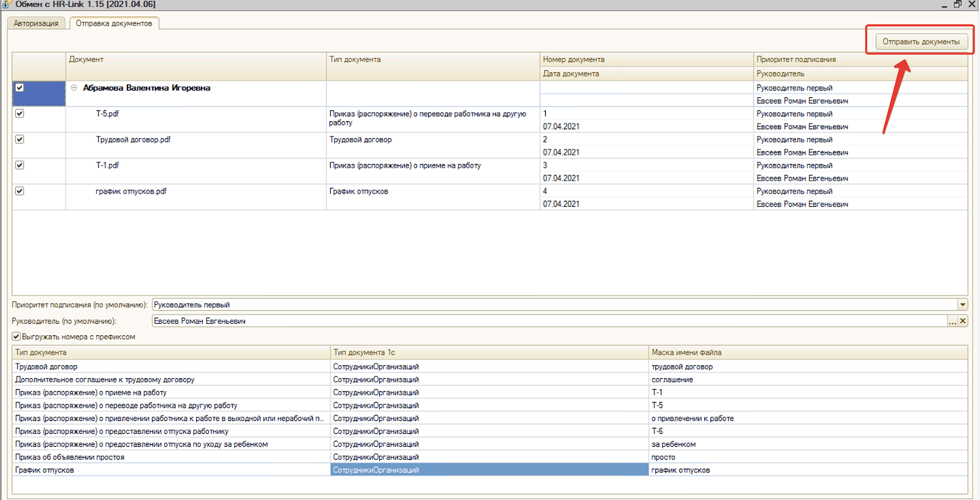Click the Номер документа column header
980x500 pixels.
pyautogui.click(x=647, y=59)
